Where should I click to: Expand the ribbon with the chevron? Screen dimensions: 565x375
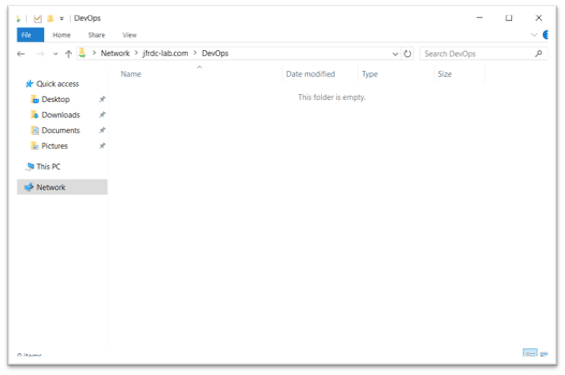coord(534,35)
